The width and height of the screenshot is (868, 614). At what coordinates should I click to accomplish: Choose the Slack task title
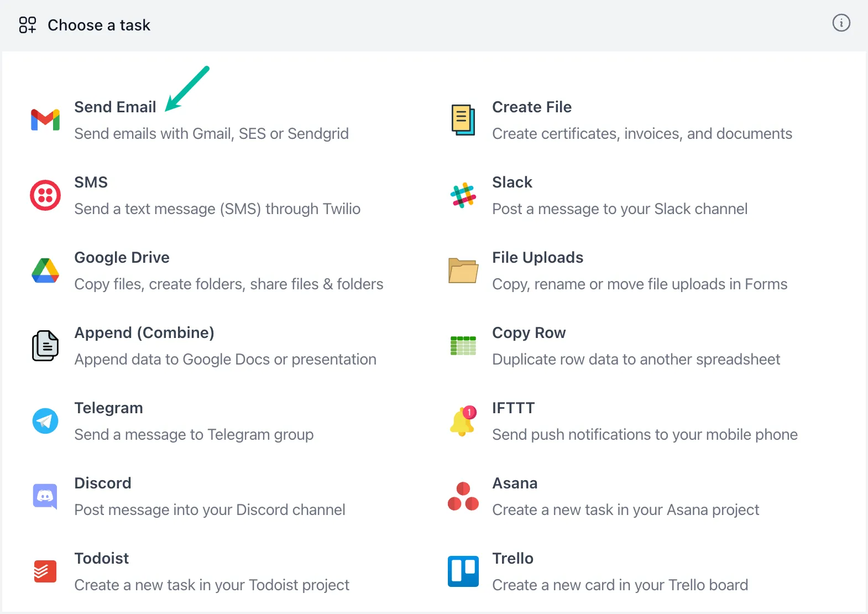(513, 182)
